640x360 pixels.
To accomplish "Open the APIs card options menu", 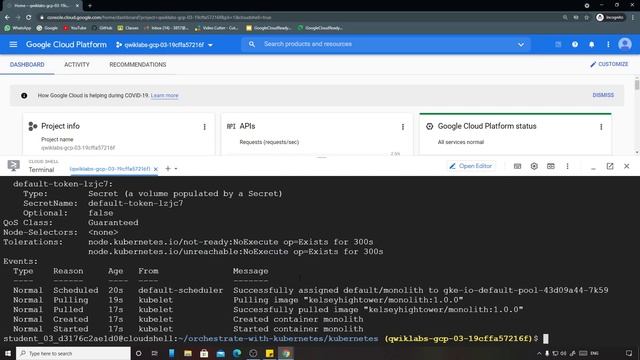I will [403, 127].
